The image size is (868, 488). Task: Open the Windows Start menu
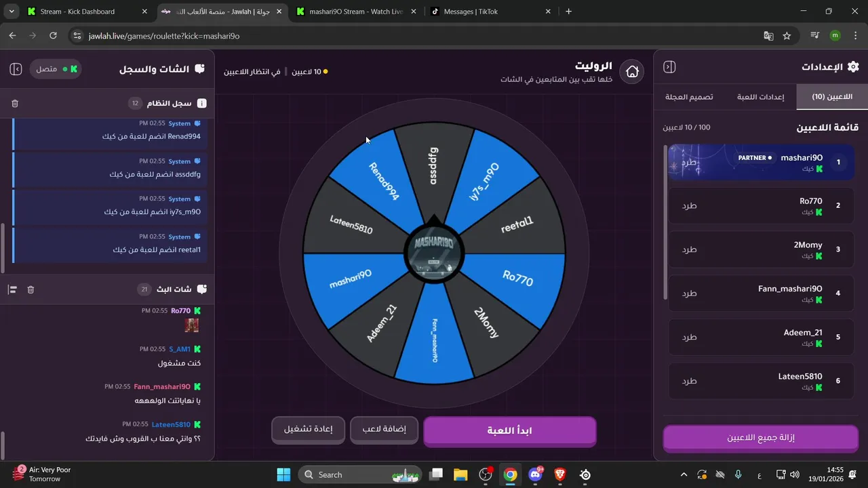click(283, 475)
